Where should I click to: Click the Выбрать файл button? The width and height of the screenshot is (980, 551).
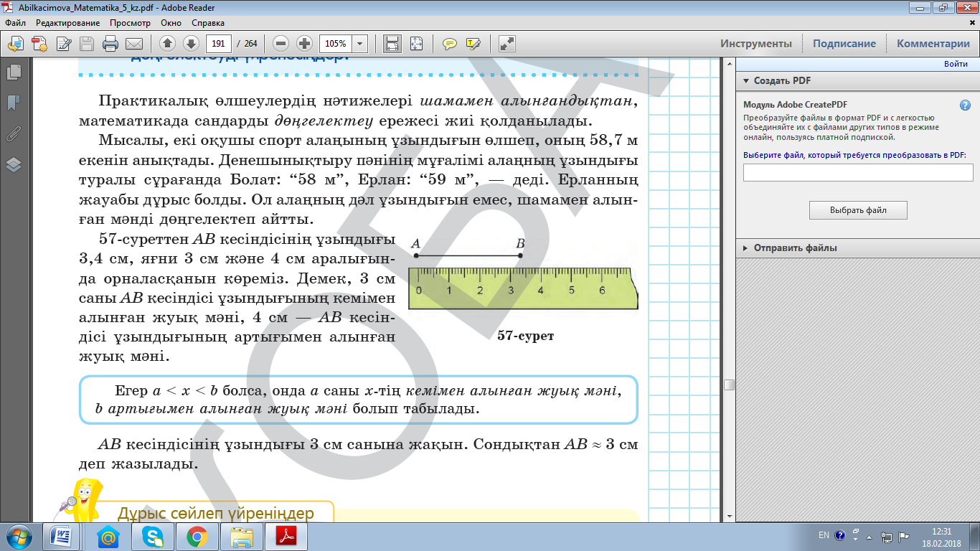pyautogui.click(x=858, y=210)
